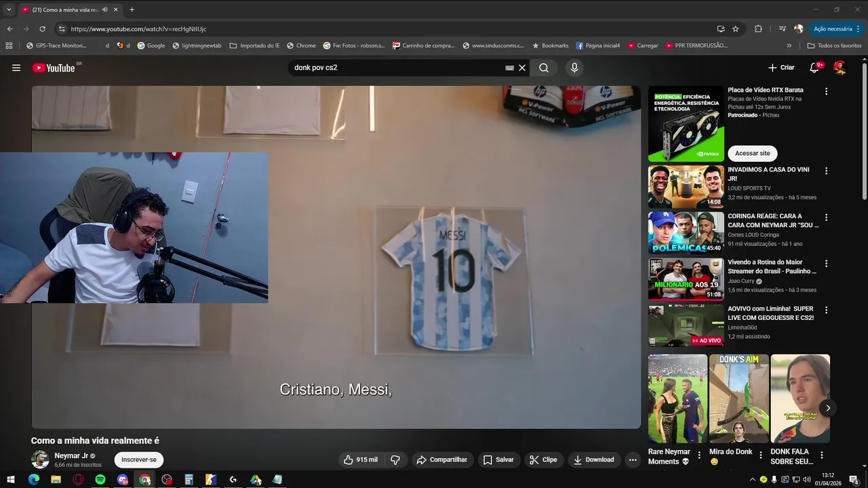
Task: Share the video via Compartilhar
Action: pyautogui.click(x=441, y=460)
